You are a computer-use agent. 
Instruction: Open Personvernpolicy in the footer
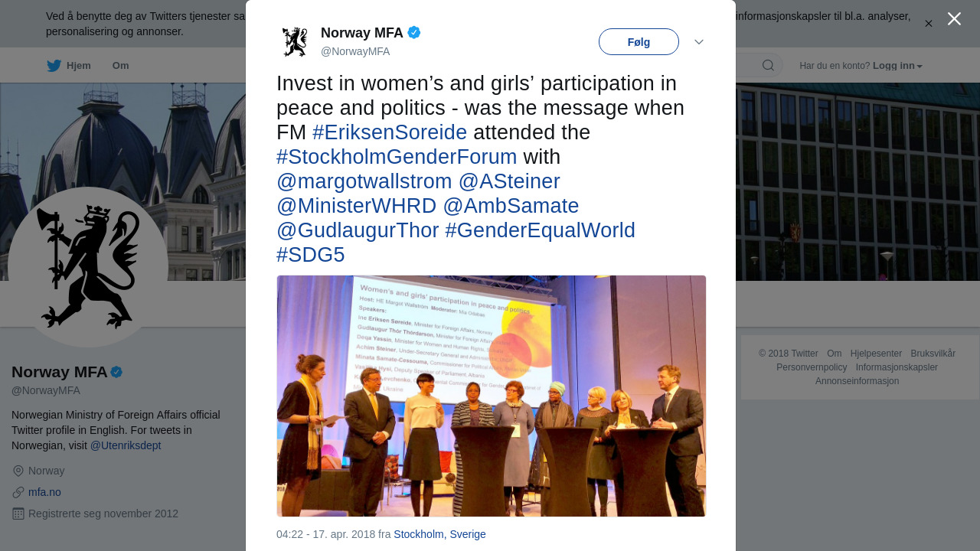812,367
